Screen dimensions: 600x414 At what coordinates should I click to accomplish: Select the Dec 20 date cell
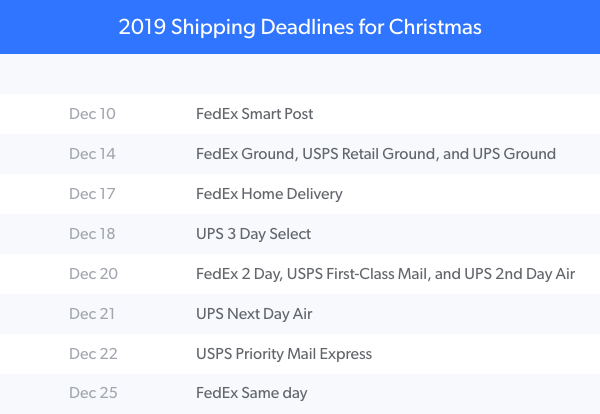[93, 274]
